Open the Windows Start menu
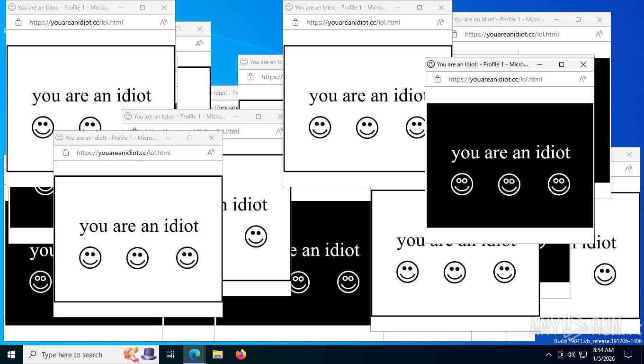Screen dimensions: 644x364 tap(11, 355)
